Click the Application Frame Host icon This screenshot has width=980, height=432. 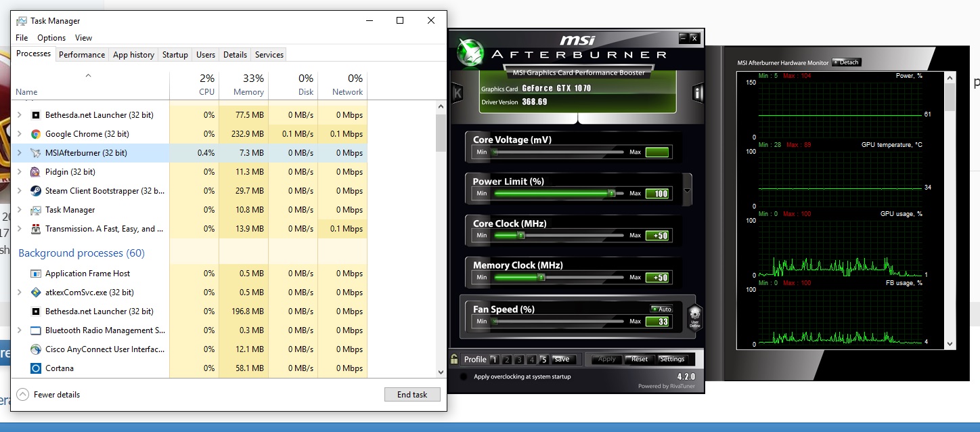tap(36, 274)
